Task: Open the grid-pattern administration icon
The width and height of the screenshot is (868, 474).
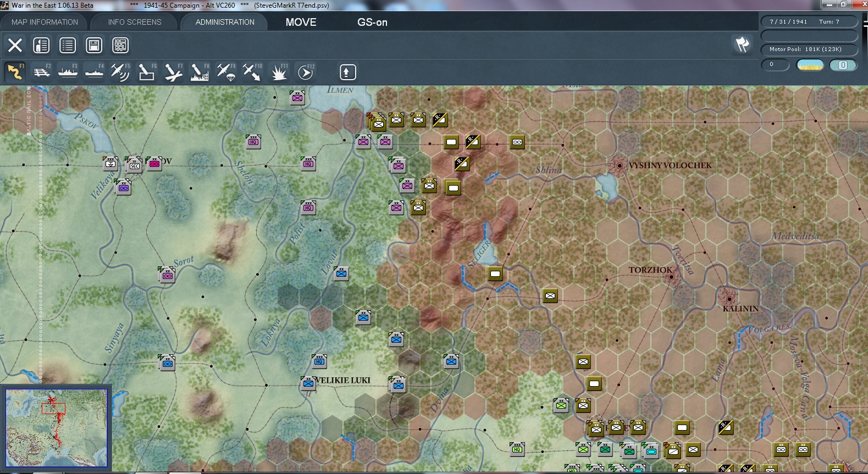Action: coord(120,45)
